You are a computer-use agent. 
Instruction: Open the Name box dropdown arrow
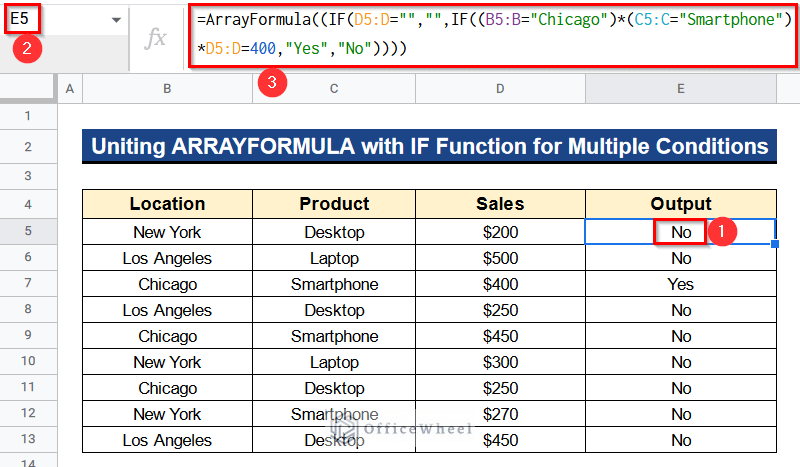click(116, 20)
